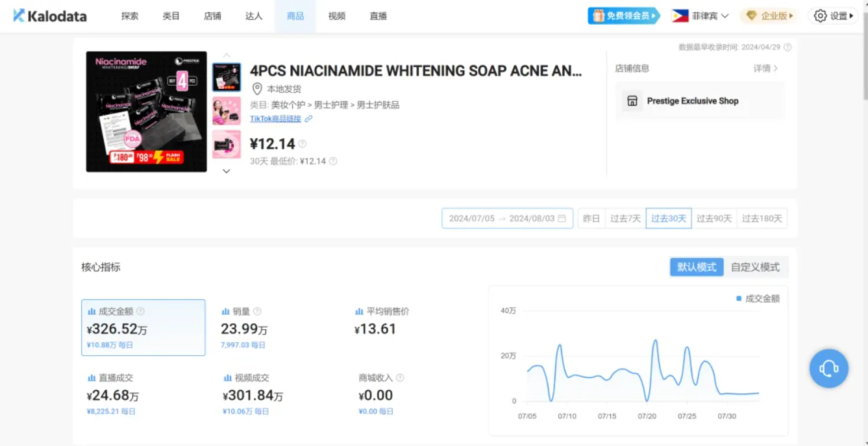The image size is (868, 446).
Task: Open the customer support headset button
Action: [x=829, y=368]
